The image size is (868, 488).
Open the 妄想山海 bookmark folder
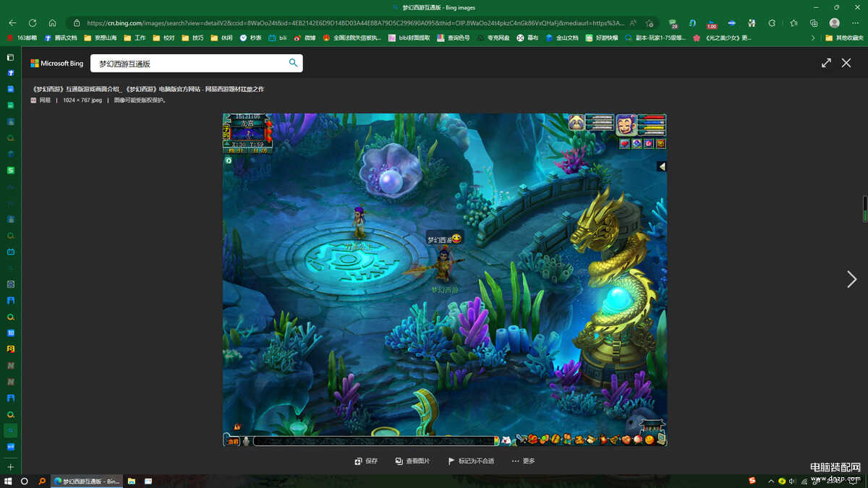[x=101, y=38]
